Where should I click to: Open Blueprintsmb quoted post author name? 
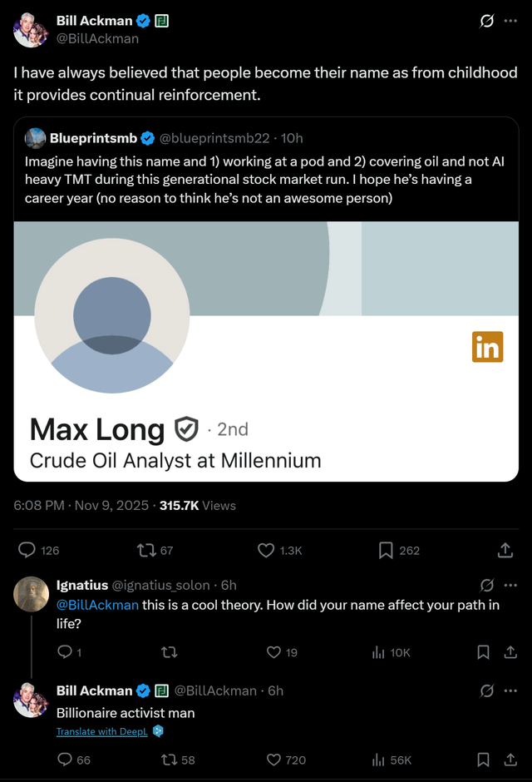coord(93,138)
